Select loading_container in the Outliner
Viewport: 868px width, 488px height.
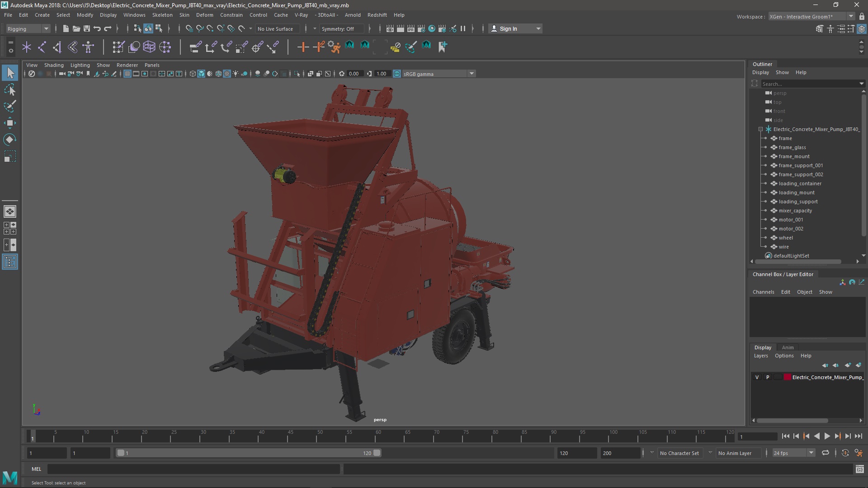pyautogui.click(x=800, y=183)
